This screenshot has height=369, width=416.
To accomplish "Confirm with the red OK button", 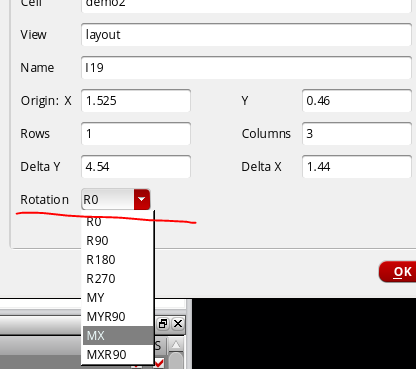I will pos(398,272).
